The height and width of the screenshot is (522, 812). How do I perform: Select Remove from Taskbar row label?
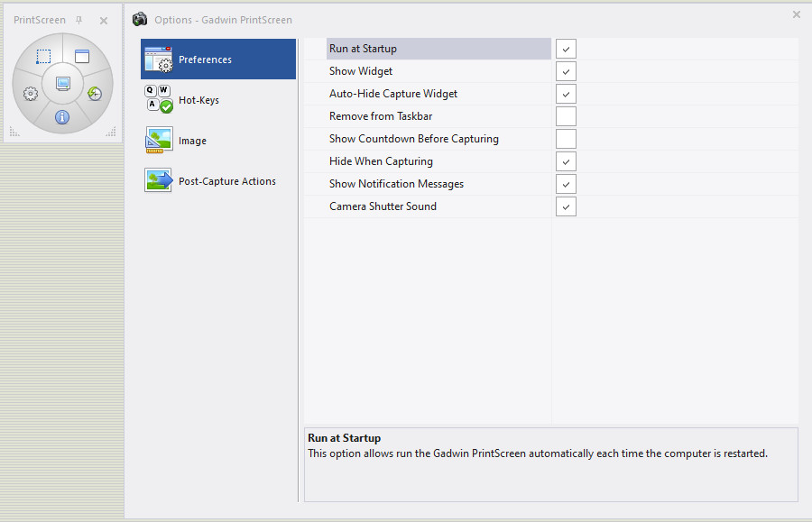(x=381, y=116)
